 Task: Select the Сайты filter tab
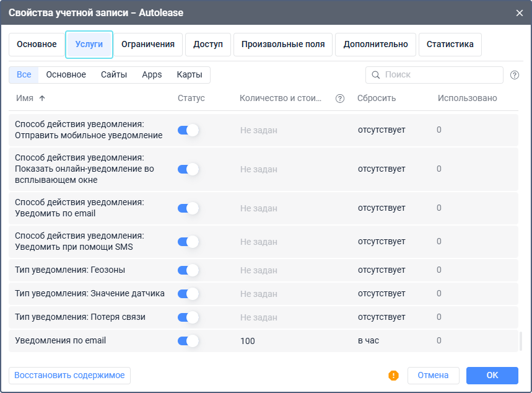(x=114, y=75)
